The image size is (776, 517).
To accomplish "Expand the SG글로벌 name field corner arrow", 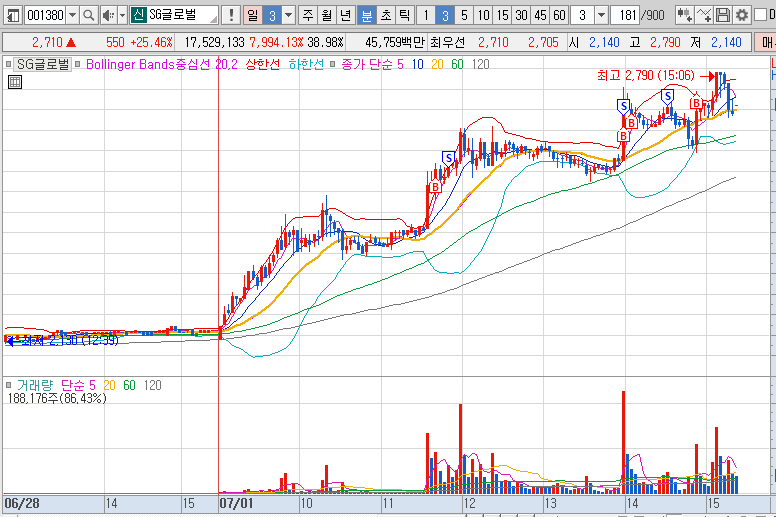I will pyautogui.click(x=213, y=19).
